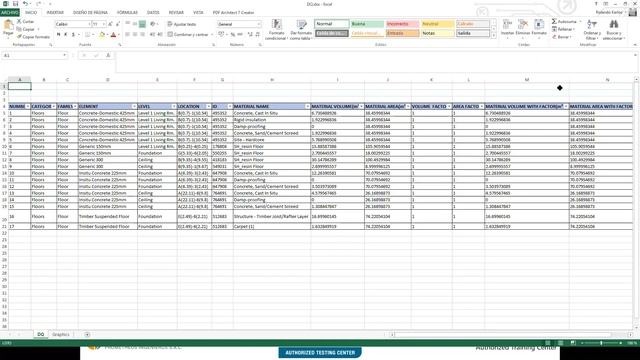Open the ARCHIVO file tab
640x360 pixels.
[x=10, y=13]
